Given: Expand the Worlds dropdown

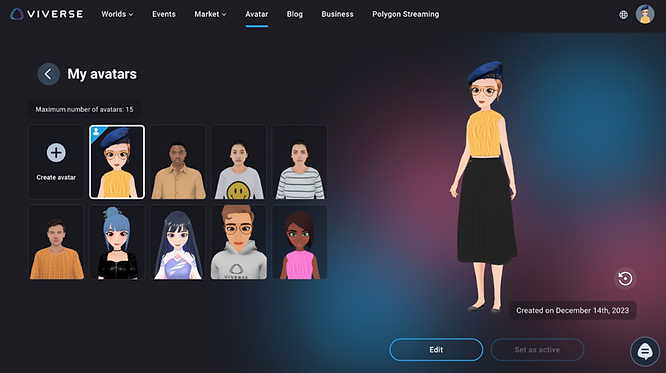Looking at the screenshot, I should point(117,14).
